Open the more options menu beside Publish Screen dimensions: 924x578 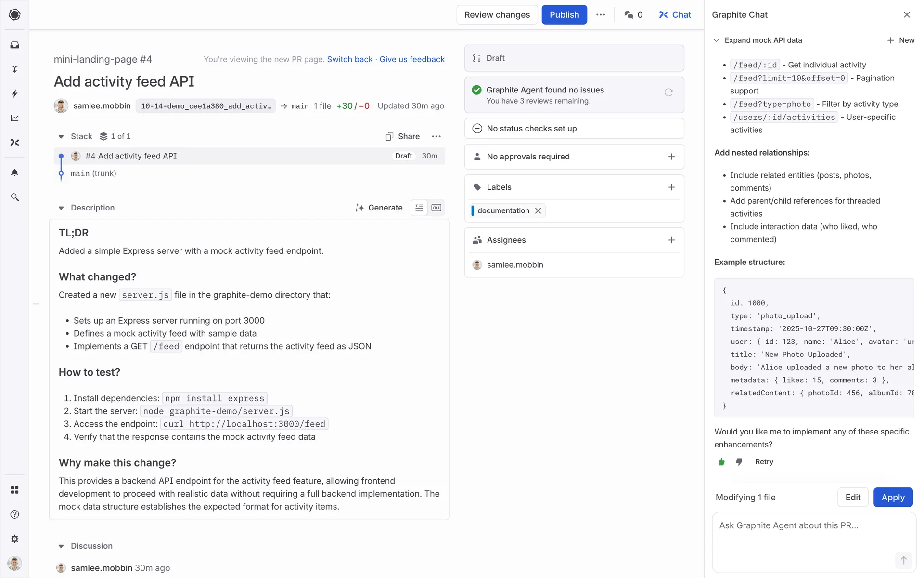click(x=601, y=15)
